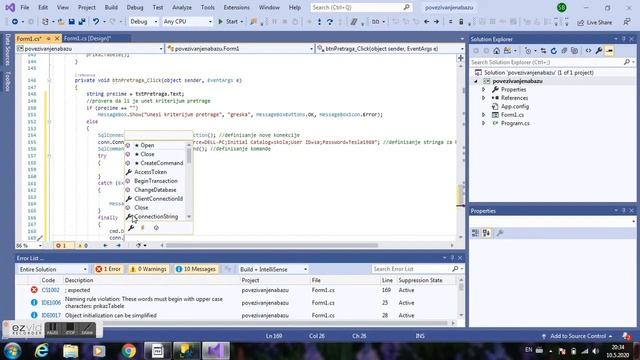Open the Entire Solution scope dropdown
The width and height of the screenshot is (640, 360).
53,269
